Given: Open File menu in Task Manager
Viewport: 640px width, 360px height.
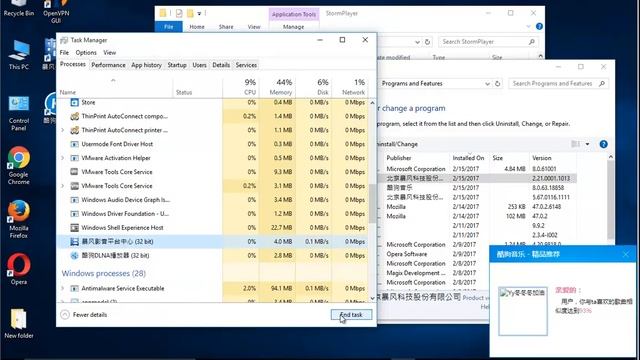Looking at the screenshot, I should pos(64,53).
